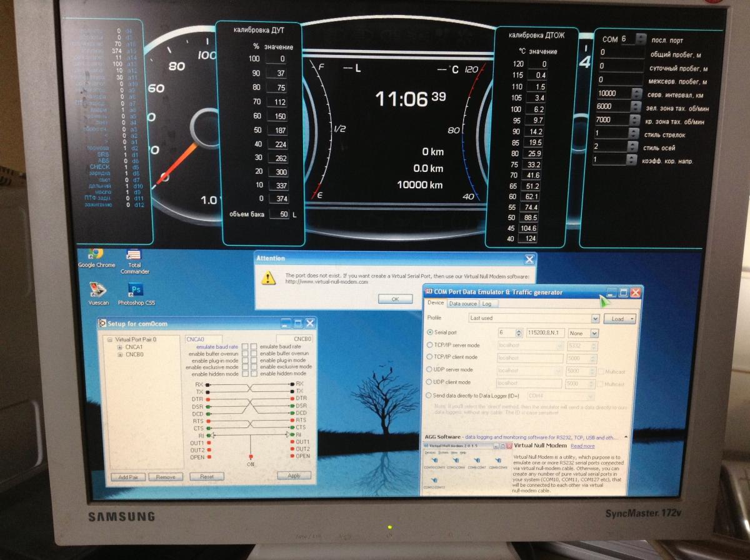The image size is (750, 560).
Task: Click the Add Pair button
Action: pyautogui.click(x=128, y=477)
